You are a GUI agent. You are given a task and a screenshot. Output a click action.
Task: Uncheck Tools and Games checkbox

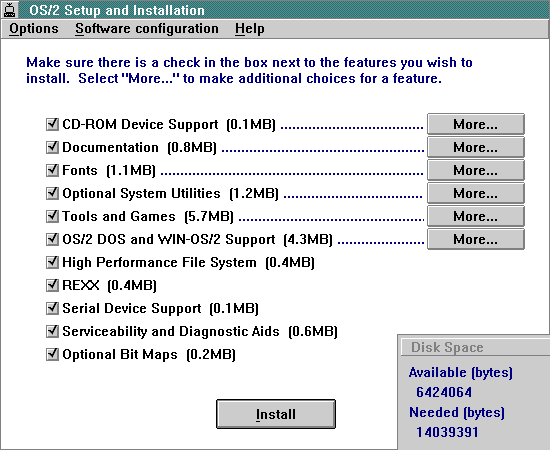[x=52, y=216]
